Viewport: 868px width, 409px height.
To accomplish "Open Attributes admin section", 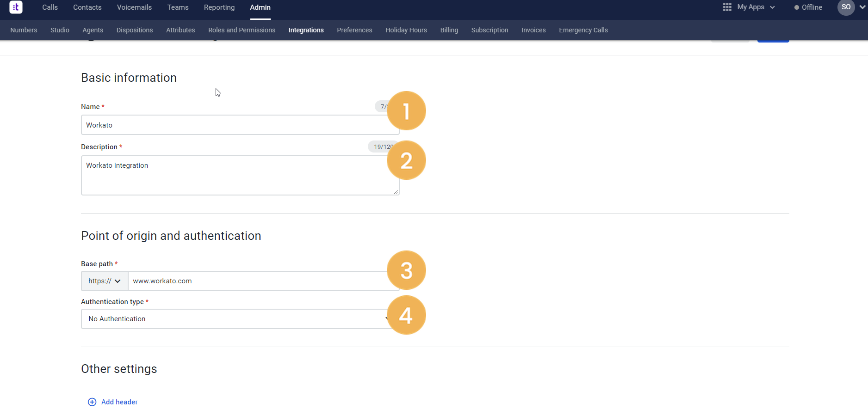I will point(180,30).
